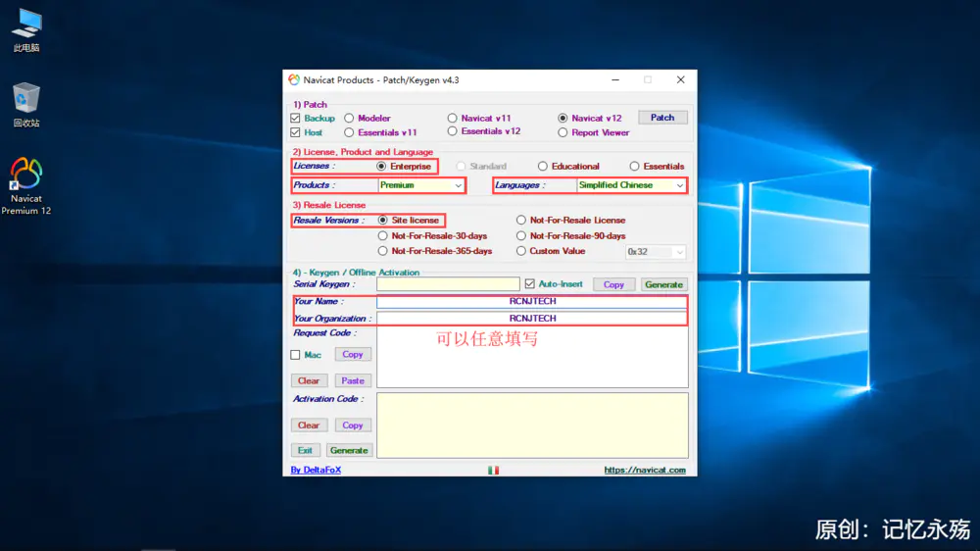Click the Patch button
Image resolution: width=980 pixels, height=551 pixels.
click(x=662, y=118)
